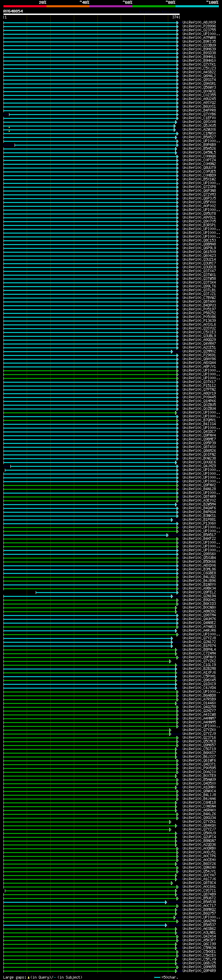This screenshot has height=980, width=222.
Task: Click the label UniRef100_B6Q757
Action: [199, 914]
